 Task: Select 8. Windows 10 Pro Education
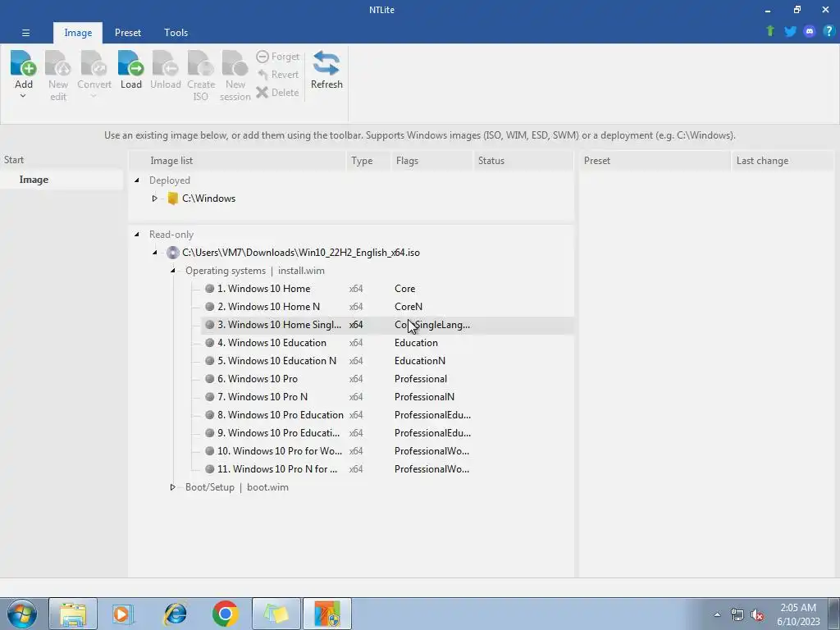tap(387, 414)
